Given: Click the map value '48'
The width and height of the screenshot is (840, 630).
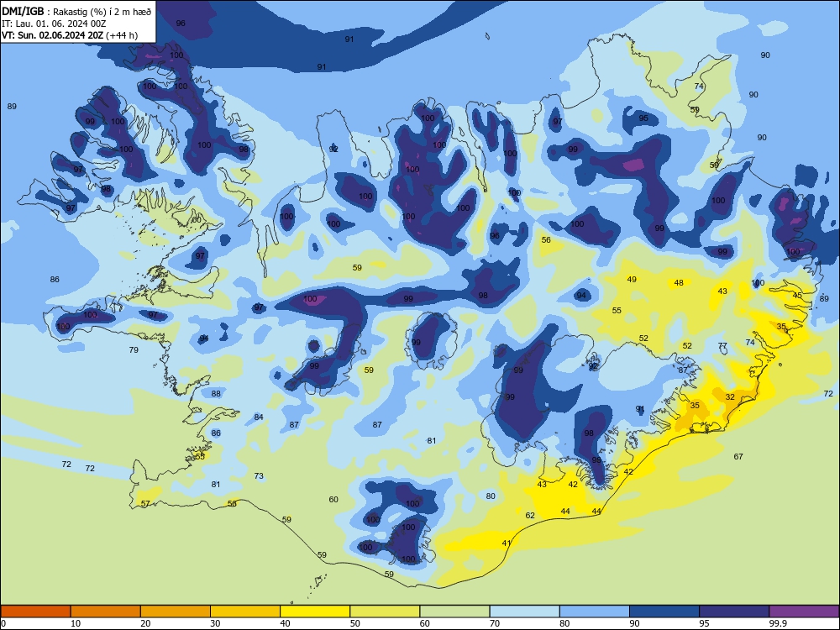Looking at the screenshot, I should pyautogui.click(x=679, y=283).
